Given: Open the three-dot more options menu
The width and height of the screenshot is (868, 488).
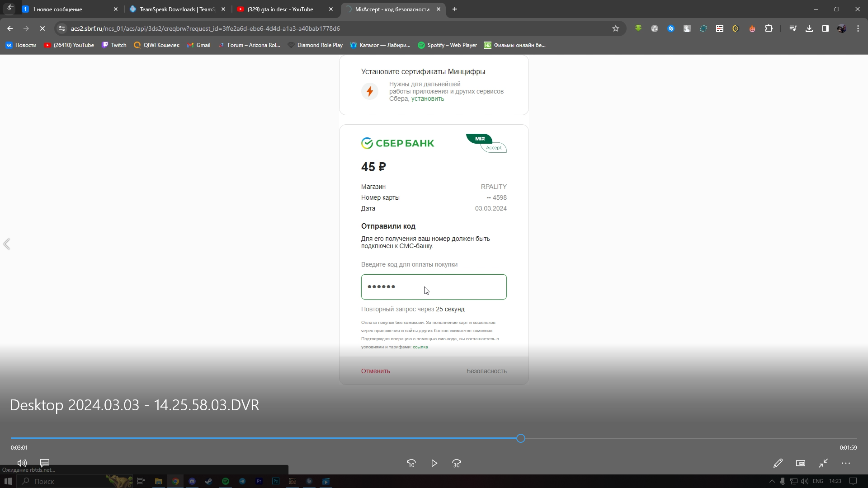Looking at the screenshot, I should (845, 463).
